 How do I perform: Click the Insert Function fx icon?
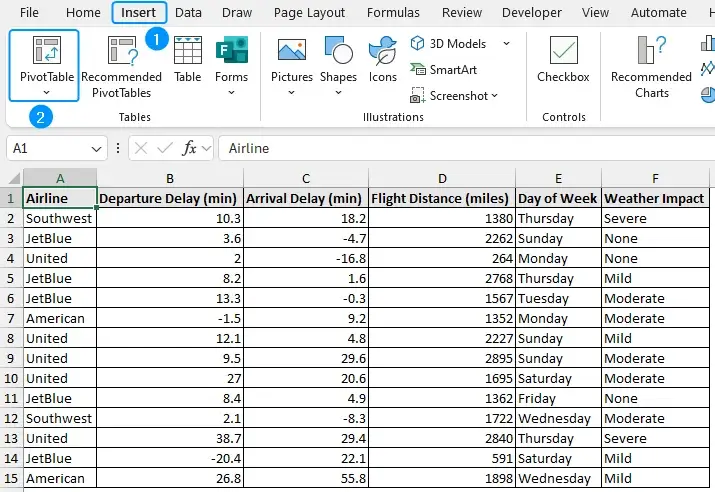(x=189, y=148)
